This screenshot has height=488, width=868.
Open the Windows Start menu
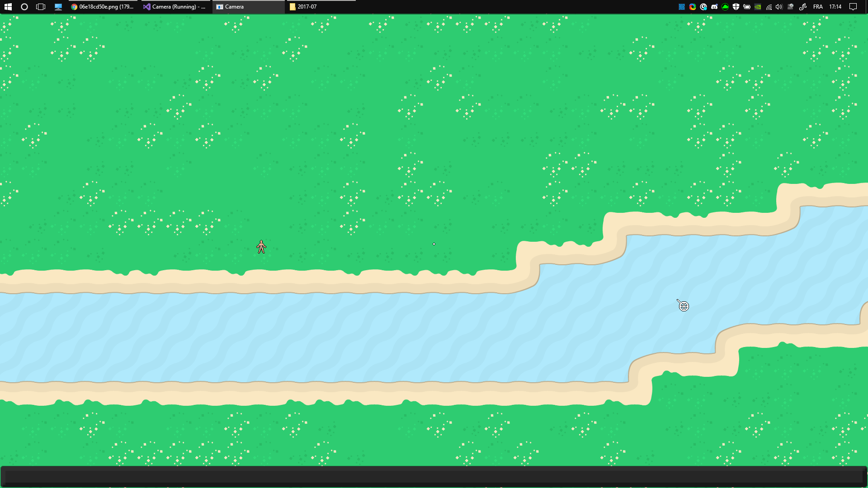coord(8,7)
